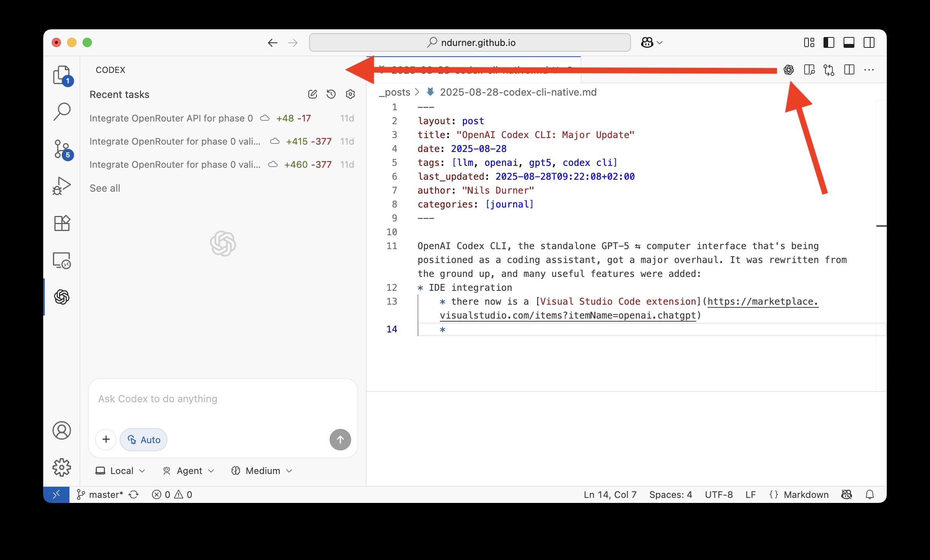Click Ln 14, Col 7 status item
Image resolution: width=930 pixels, height=560 pixels.
click(x=610, y=494)
